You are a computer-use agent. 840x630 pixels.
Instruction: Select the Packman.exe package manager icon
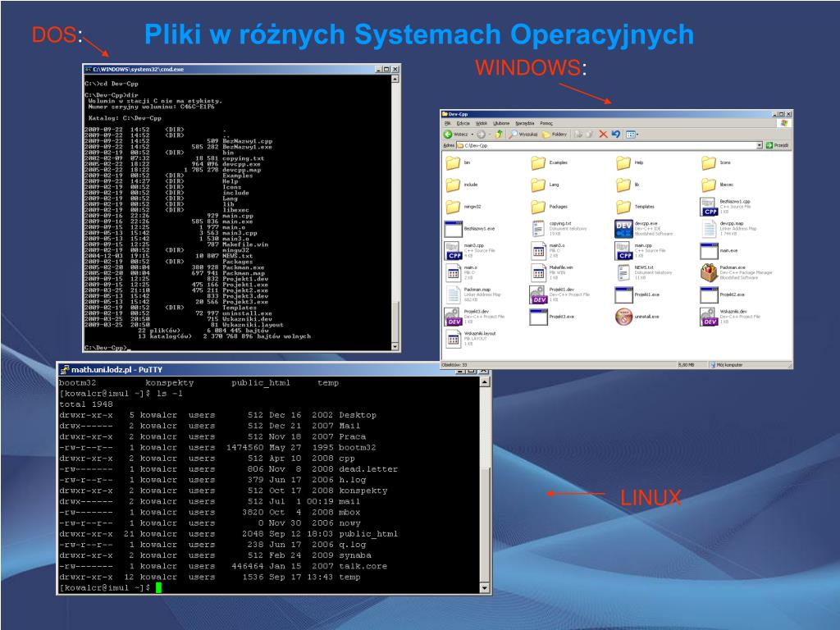pos(709,272)
